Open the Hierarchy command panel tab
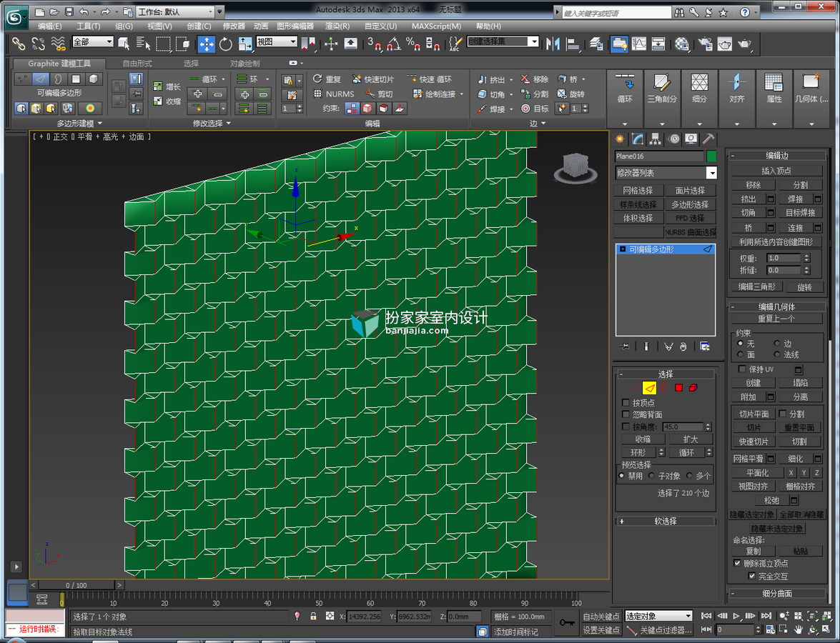The width and height of the screenshot is (840, 643). click(x=655, y=139)
